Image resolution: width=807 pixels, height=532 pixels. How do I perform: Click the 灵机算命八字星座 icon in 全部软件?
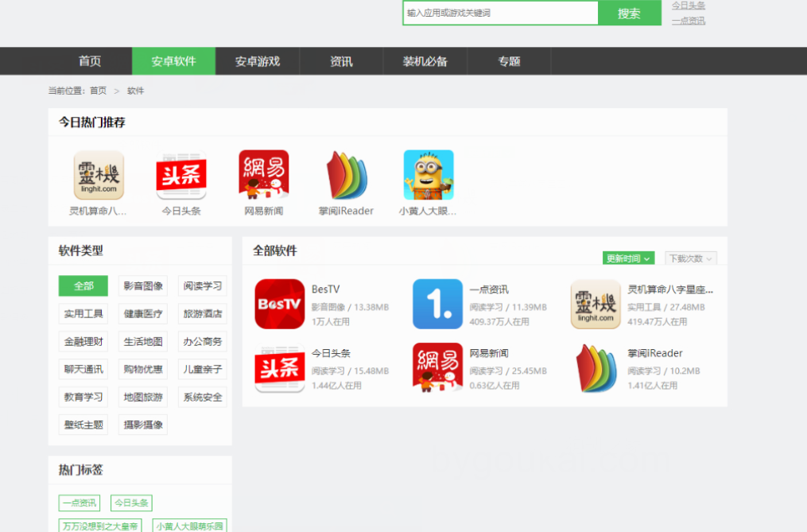(596, 304)
